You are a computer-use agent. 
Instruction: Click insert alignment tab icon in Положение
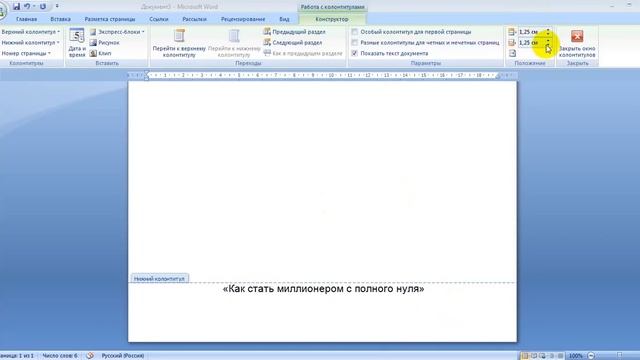click(512, 53)
